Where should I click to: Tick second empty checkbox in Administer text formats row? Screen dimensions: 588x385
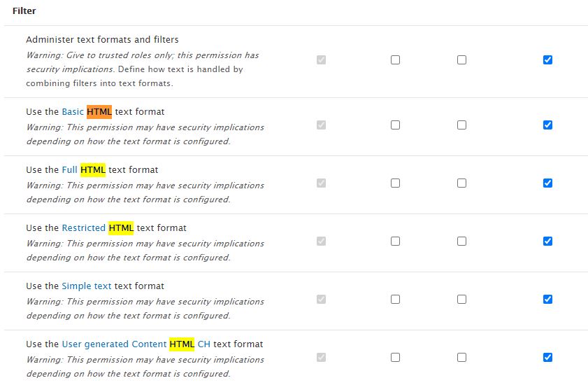click(x=461, y=60)
